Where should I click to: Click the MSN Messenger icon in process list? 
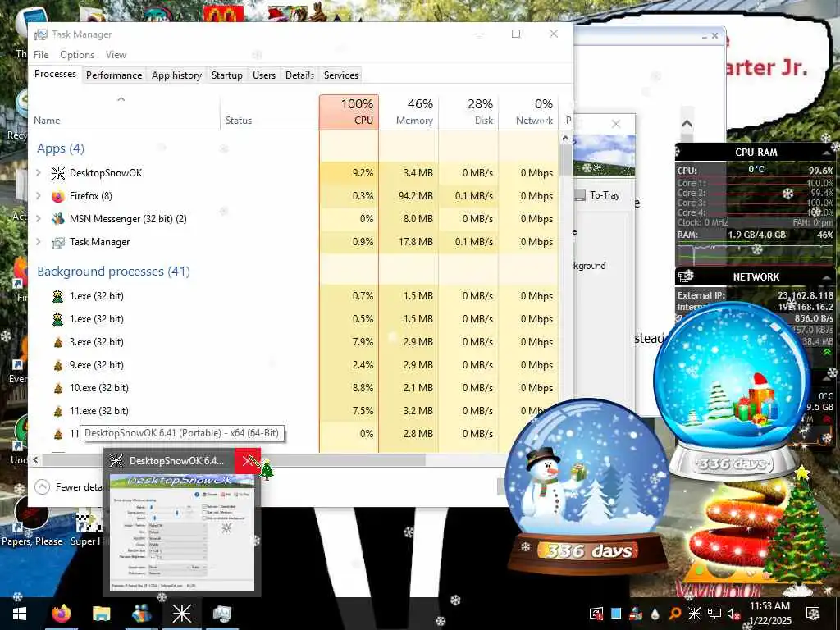(x=58, y=219)
